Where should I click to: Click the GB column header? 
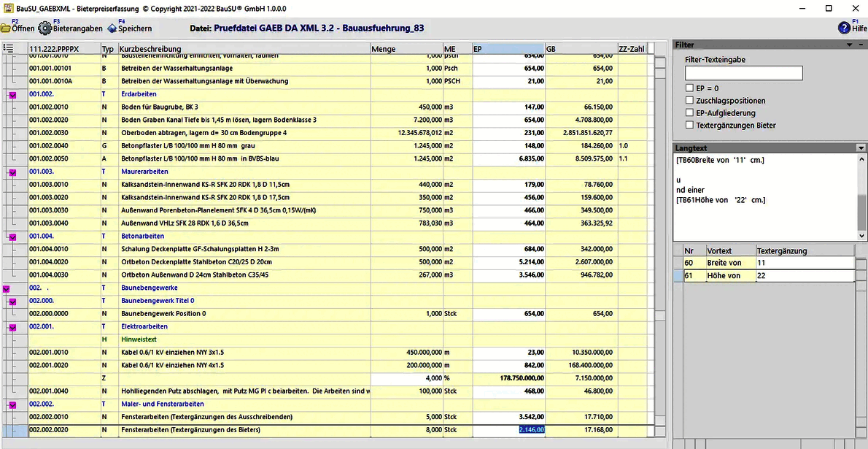pyautogui.click(x=581, y=49)
